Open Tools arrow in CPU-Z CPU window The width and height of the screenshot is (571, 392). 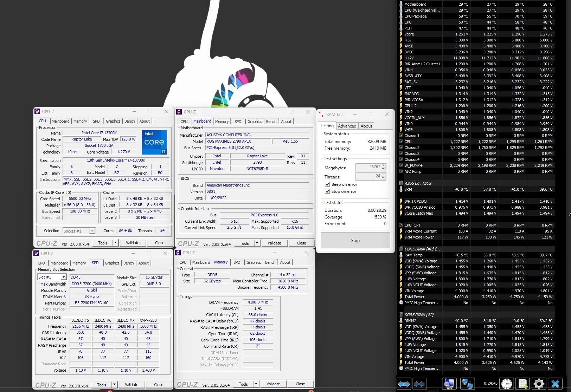[115, 243]
